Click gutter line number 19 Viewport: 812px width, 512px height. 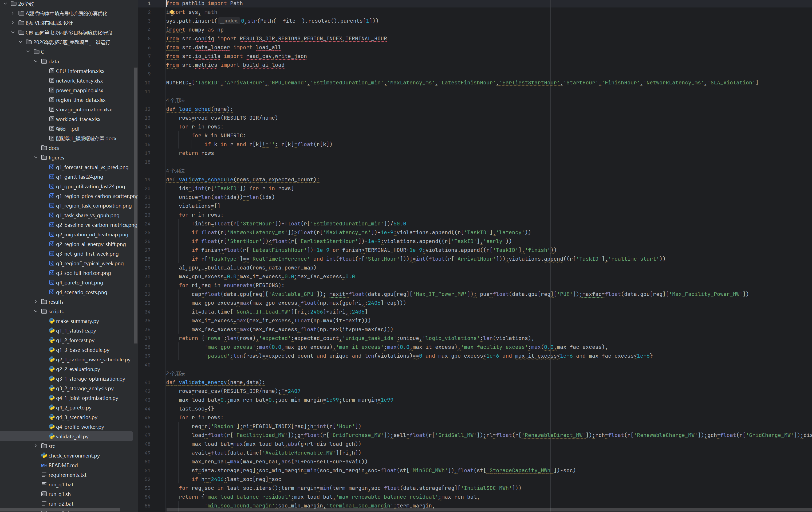pyautogui.click(x=148, y=179)
